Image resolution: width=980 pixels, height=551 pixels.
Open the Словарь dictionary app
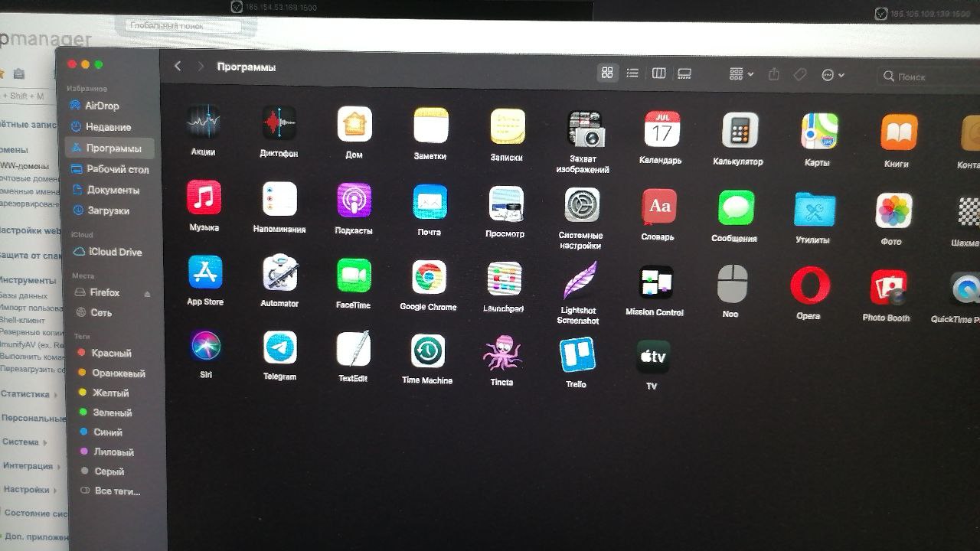click(659, 207)
